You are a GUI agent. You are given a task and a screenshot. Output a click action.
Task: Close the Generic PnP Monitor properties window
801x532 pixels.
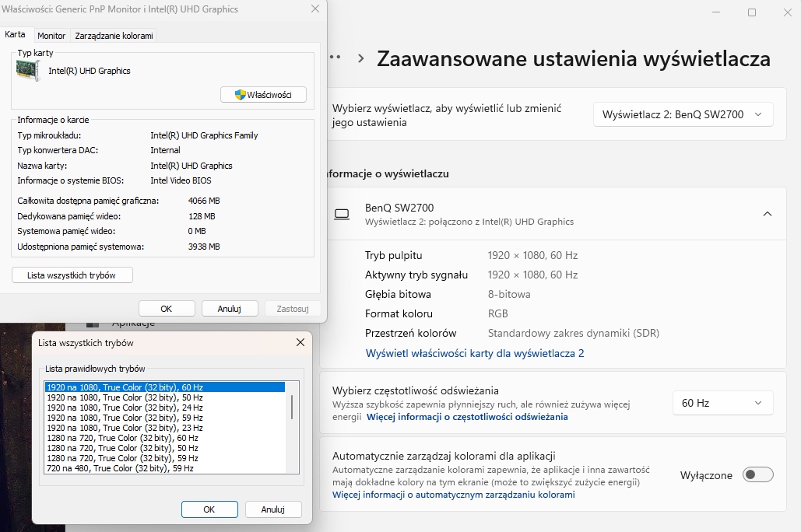click(x=314, y=9)
